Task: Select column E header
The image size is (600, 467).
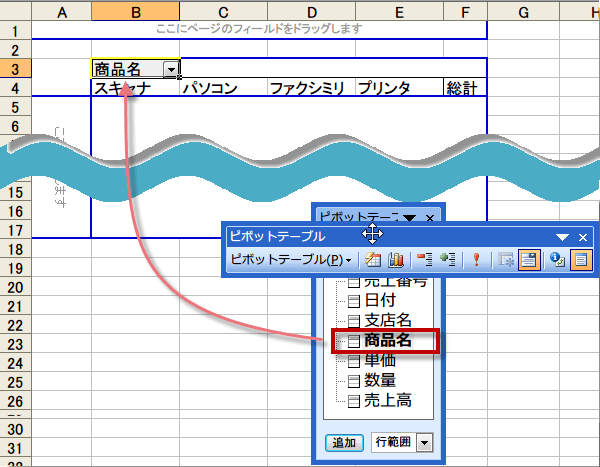Action: (x=399, y=12)
